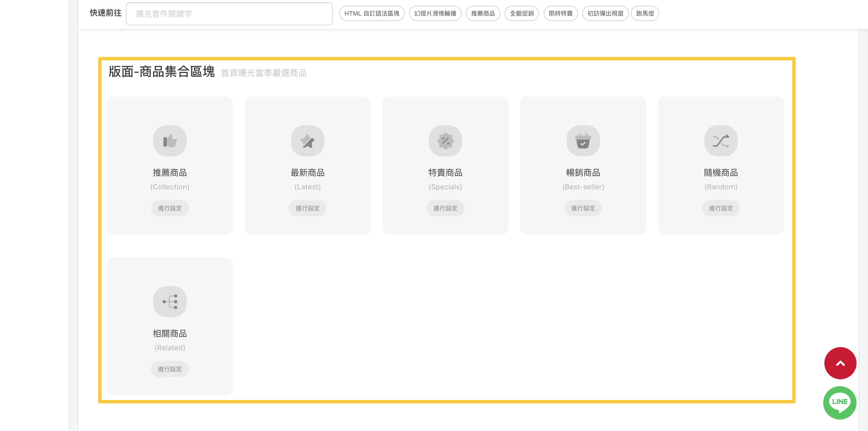The width and height of the screenshot is (868, 431).
Task: Click the star icon for 最新商品
Action: (x=308, y=141)
